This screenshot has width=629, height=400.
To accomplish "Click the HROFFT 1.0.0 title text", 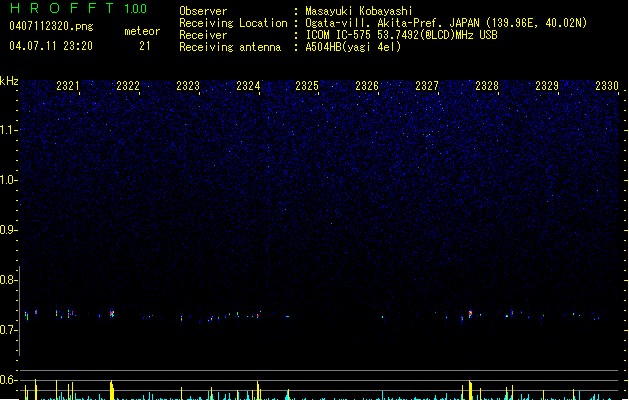I will click(78, 8).
